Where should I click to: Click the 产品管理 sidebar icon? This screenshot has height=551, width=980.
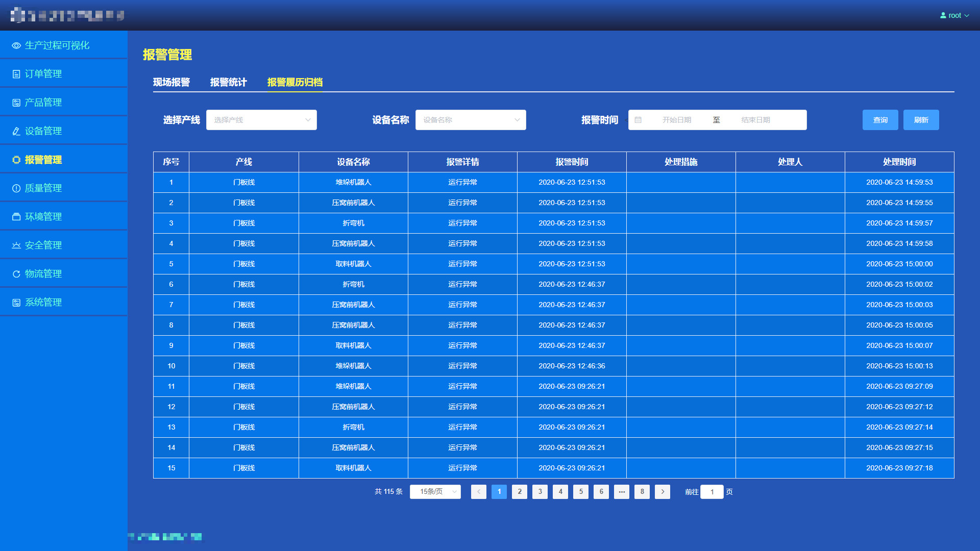coord(16,103)
